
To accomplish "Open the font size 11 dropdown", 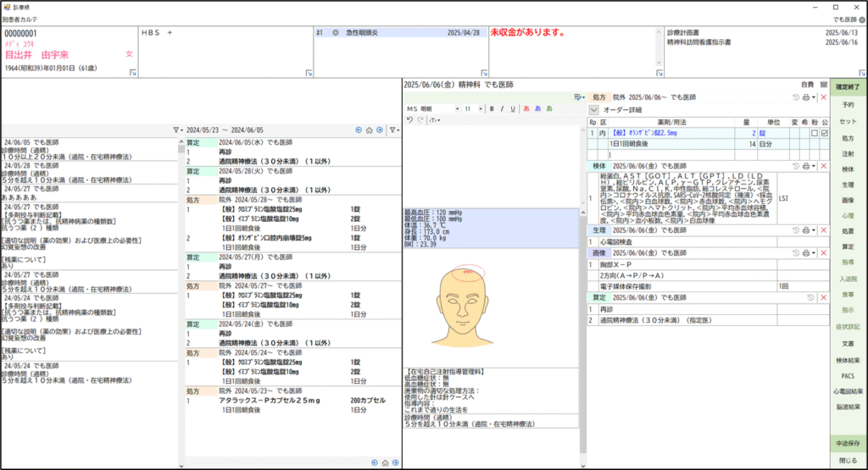I will tap(473, 109).
